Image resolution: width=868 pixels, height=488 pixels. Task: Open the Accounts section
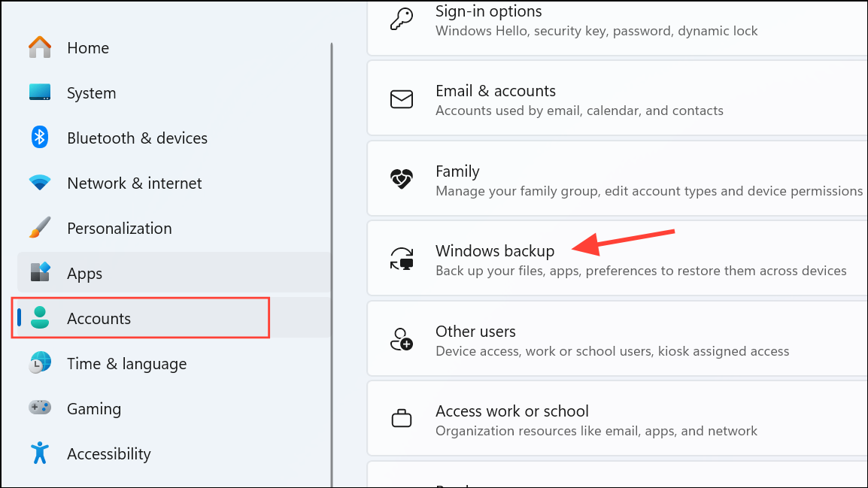[x=99, y=318]
